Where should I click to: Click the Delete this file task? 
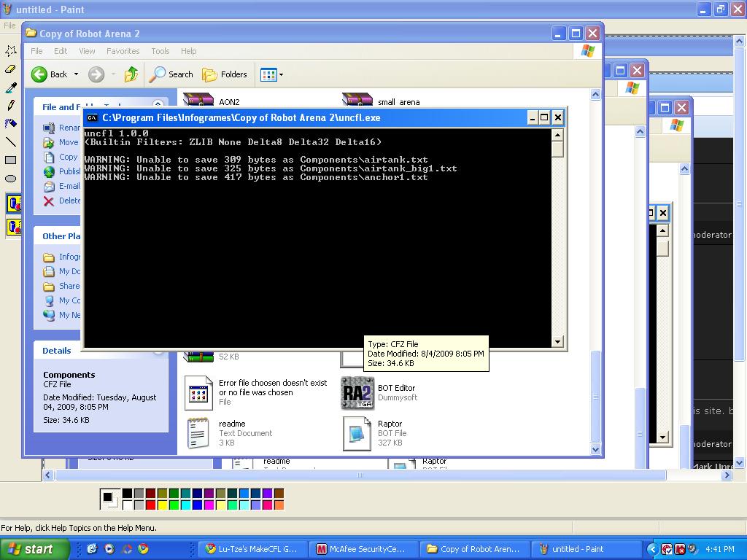click(x=62, y=201)
